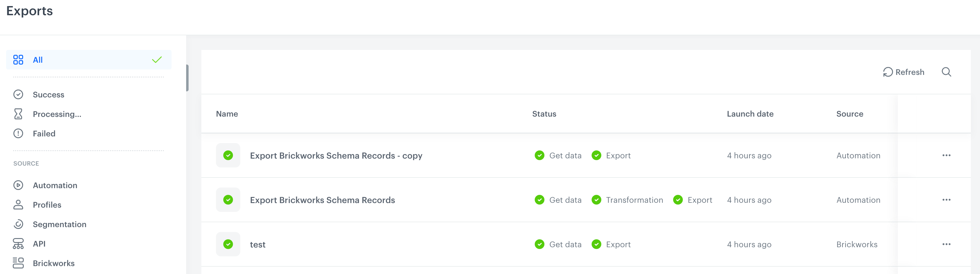The width and height of the screenshot is (980, 274).
Task: Click the API icon in sidebar
Action: coord(19,244)
